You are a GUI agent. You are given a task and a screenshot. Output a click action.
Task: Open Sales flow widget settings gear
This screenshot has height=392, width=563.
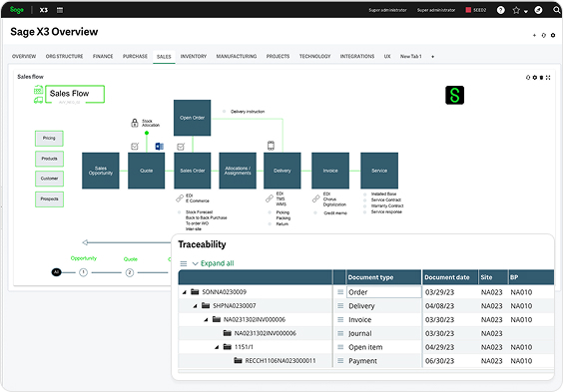coord(535,78)
